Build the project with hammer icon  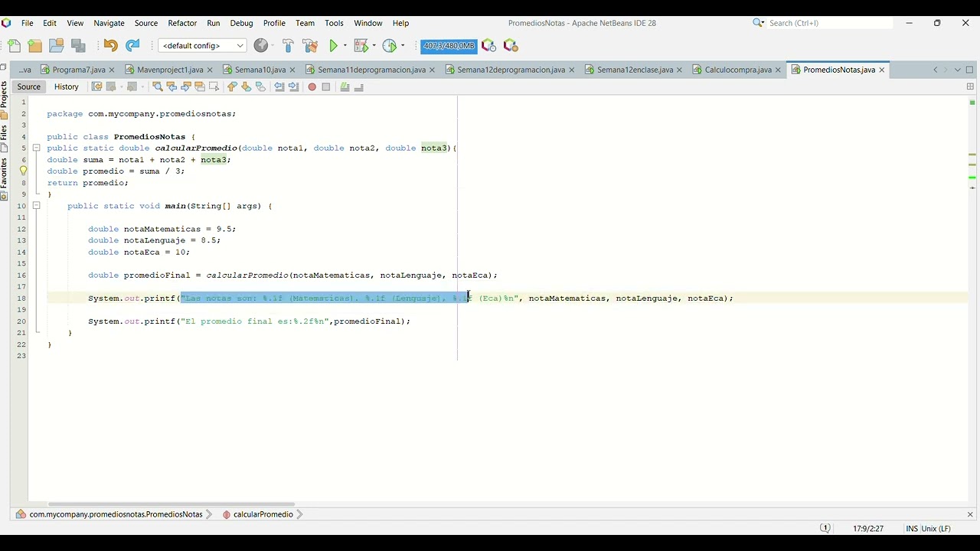[288, 46]
